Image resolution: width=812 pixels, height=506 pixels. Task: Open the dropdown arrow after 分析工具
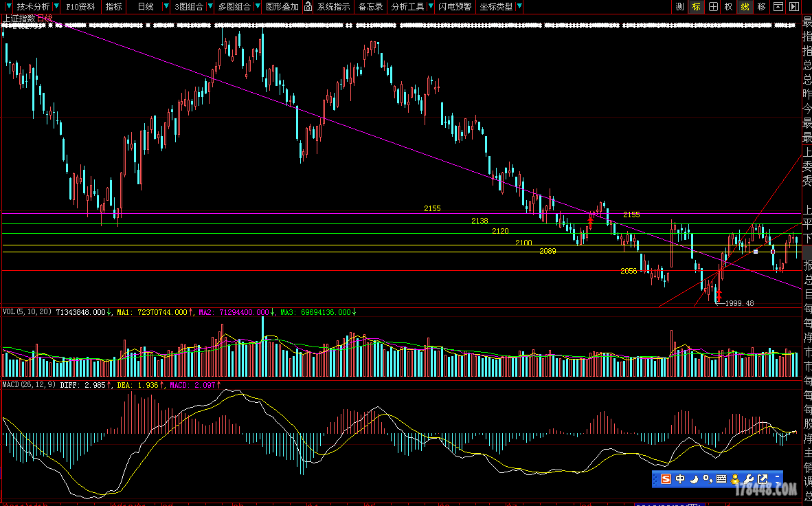(431, 7)
